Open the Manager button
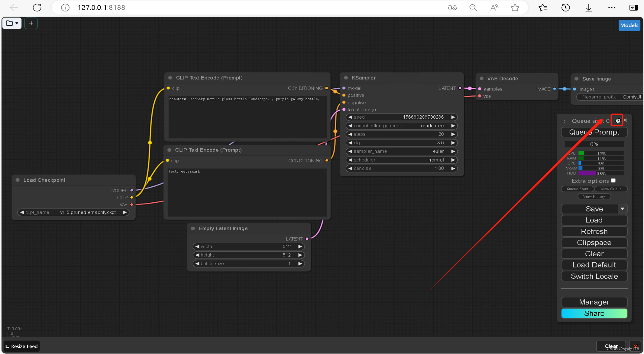The height and width of the screenshot is (354, 644). 594,302
